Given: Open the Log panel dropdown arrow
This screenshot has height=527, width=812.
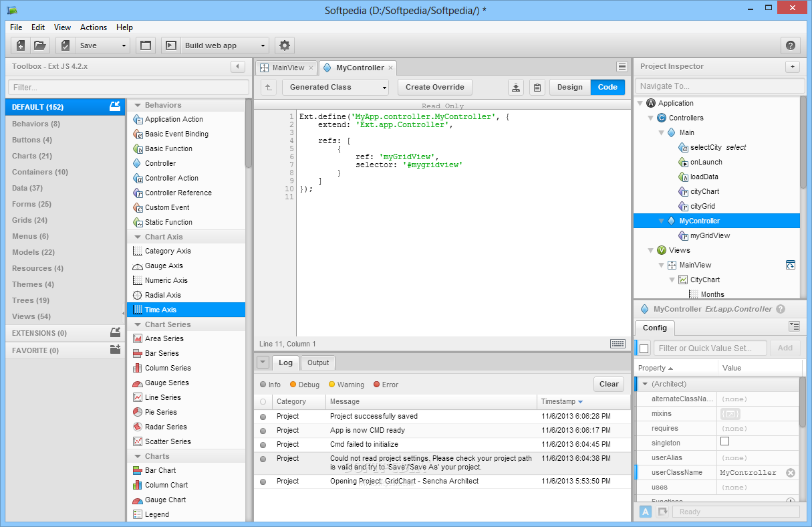Looking at the screenshot, I should [x=263, y=362].
